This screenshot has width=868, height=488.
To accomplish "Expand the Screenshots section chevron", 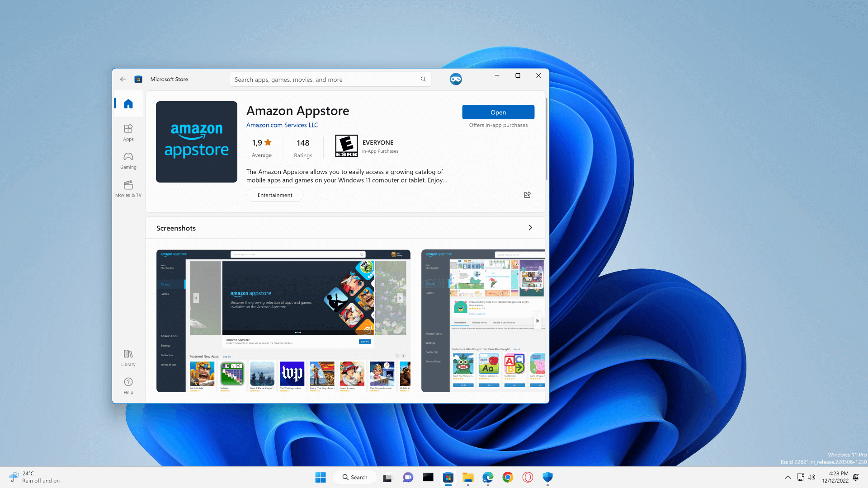I will tap(530, 228).
